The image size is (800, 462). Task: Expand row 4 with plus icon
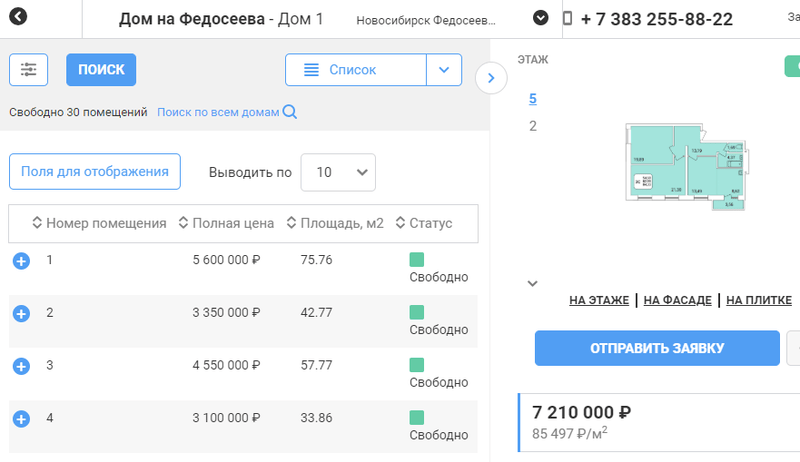pyautogui.click(x=21, y=419)
